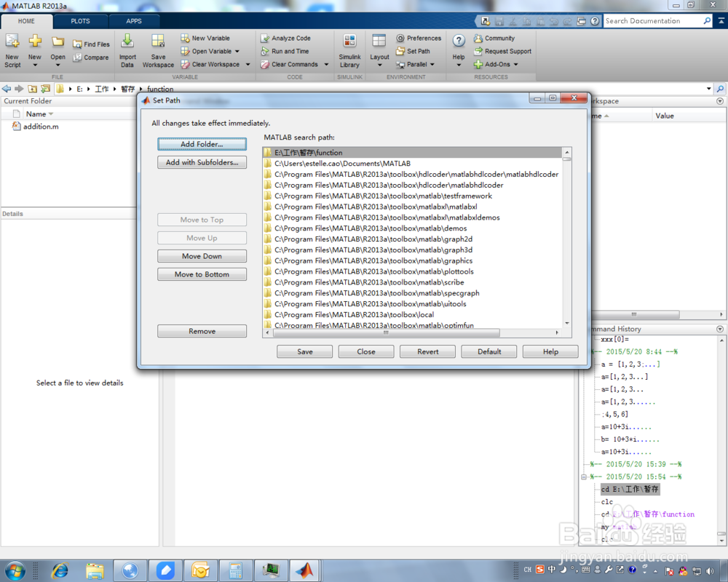Image resolution: width=728 pixels, height=582 pixels.
Task: Save Workspace to file
Action: point(158,51)
